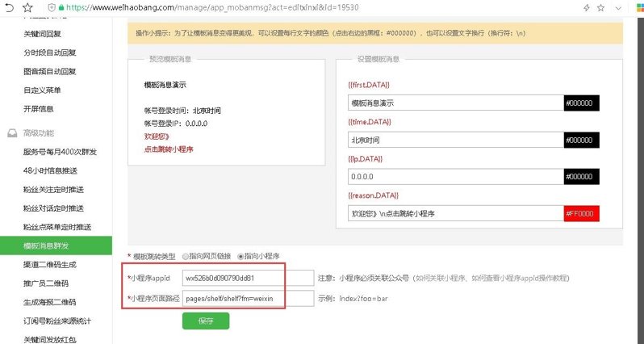Click the time.DATA input containing 北京时间
The image size is (644, 344).
[x=456, y=141]
